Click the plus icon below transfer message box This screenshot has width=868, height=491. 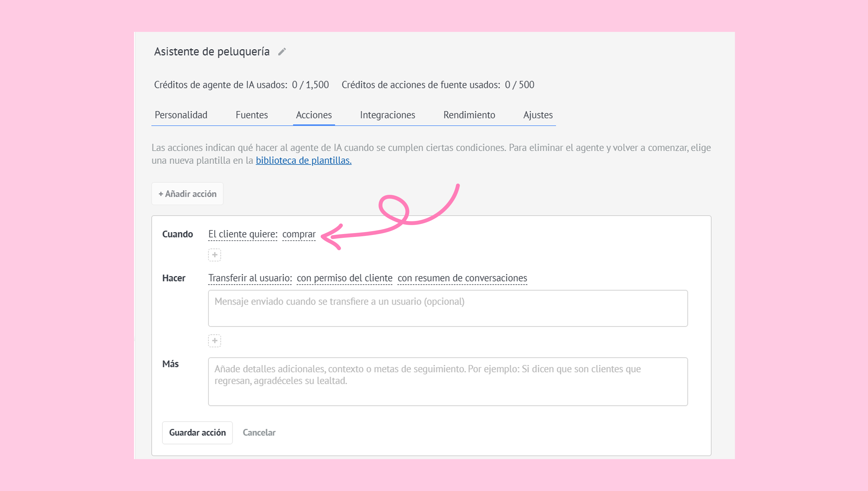click(x=214, y=341)
